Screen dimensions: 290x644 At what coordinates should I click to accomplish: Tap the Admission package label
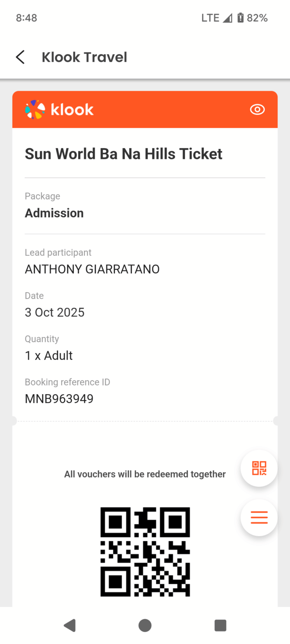(x=54, y=213)
